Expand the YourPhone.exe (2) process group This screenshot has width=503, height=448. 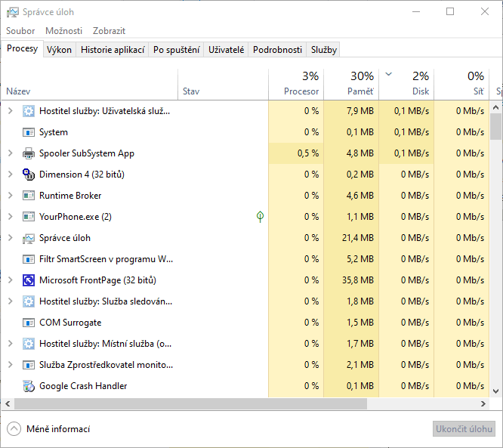coord(10,217)
